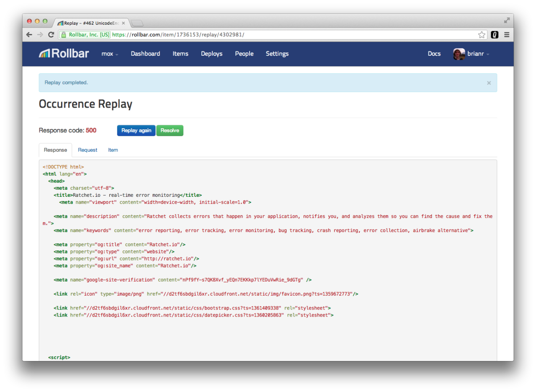The height and width of the screenshot is (392, 536).
Task: Click the google-site-verification meta line
Action: [183, 280]
